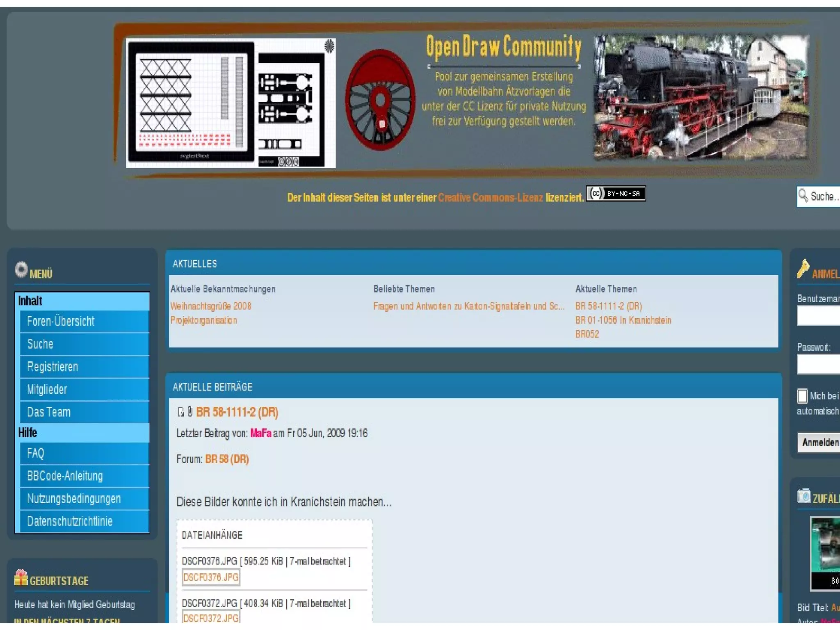Click the post icon before BR 58-1111-2
Screen dimensions: 840x630
pyautogui.click(x=180, y=412)
